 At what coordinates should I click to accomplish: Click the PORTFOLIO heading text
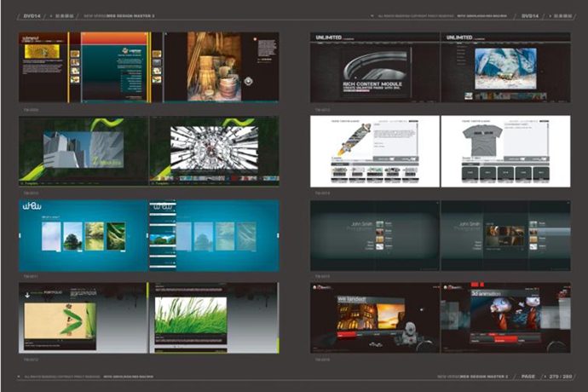tap(53, 292)
